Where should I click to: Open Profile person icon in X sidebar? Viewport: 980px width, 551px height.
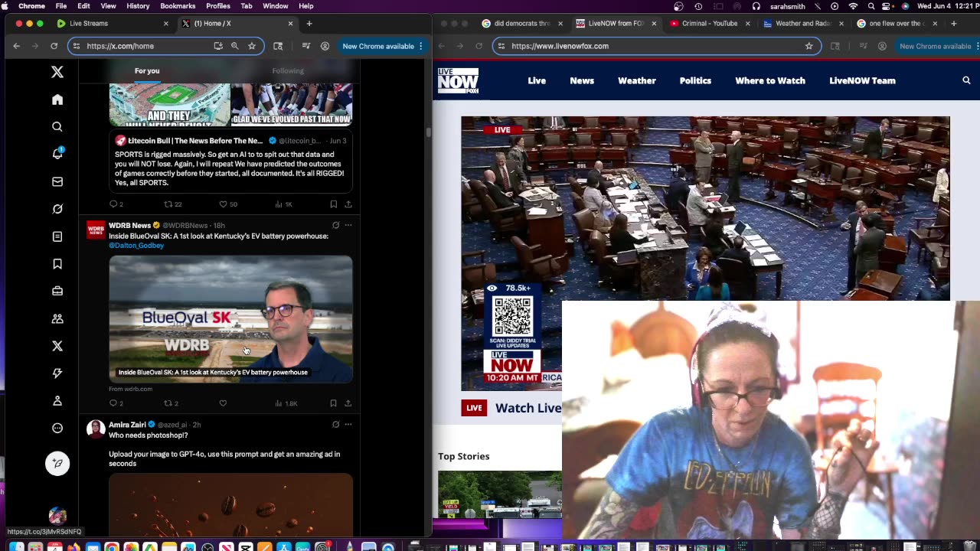(57, 401)
